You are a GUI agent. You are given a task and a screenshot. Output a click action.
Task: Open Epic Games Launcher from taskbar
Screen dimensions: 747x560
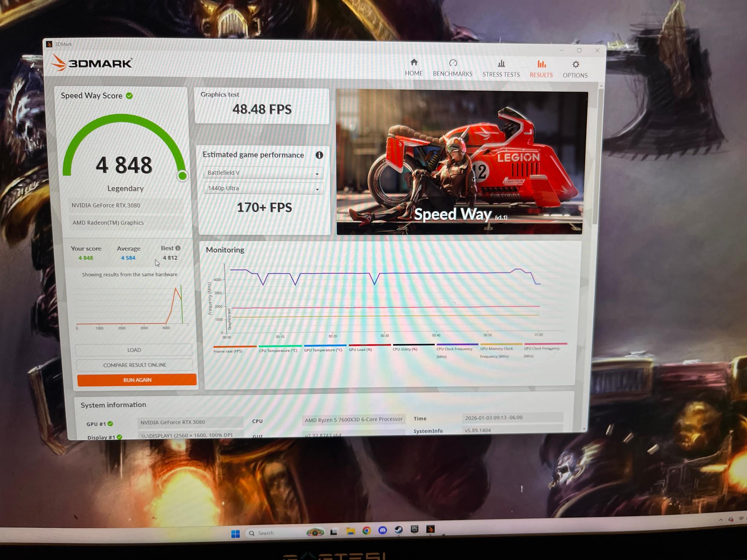[x=414, y=529]
